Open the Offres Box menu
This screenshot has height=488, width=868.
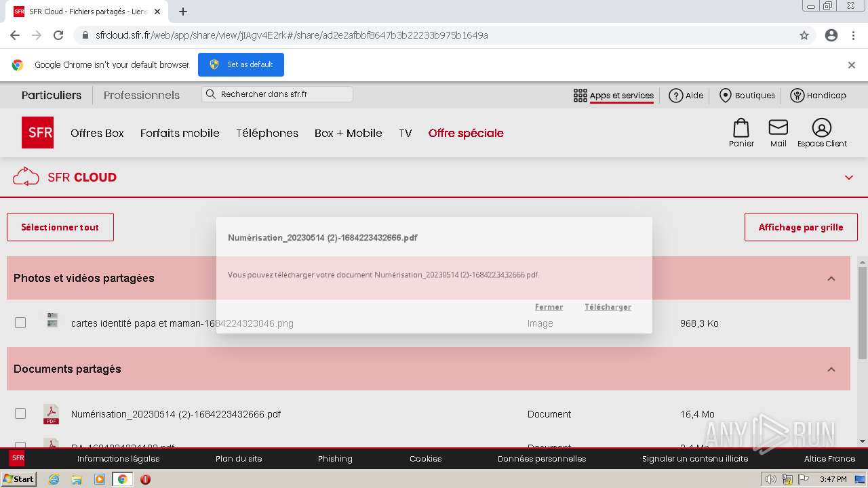click(97, 133)
